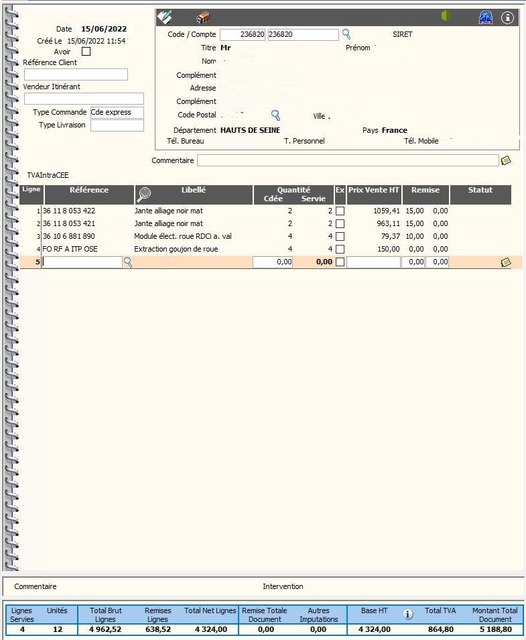Click price 79,37
Screen dimensions: 526x640
(391, 236)
